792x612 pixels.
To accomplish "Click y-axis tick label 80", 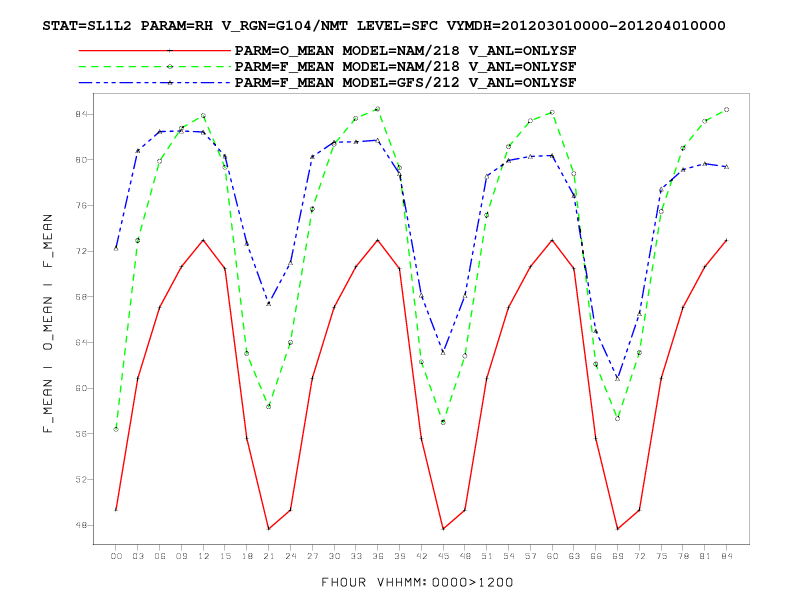I will [81, 160].
